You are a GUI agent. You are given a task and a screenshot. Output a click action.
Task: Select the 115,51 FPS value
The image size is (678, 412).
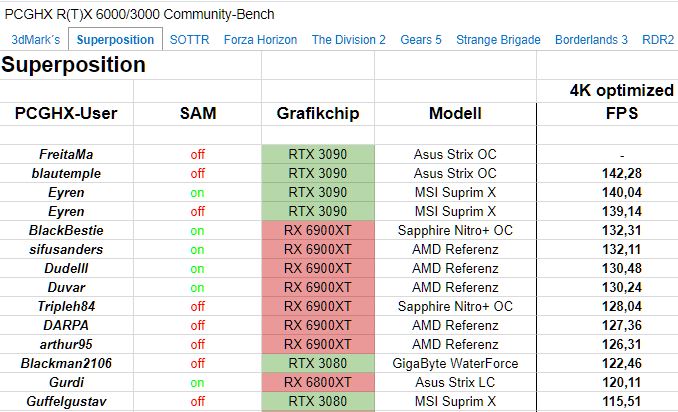[x=622, y=402]
